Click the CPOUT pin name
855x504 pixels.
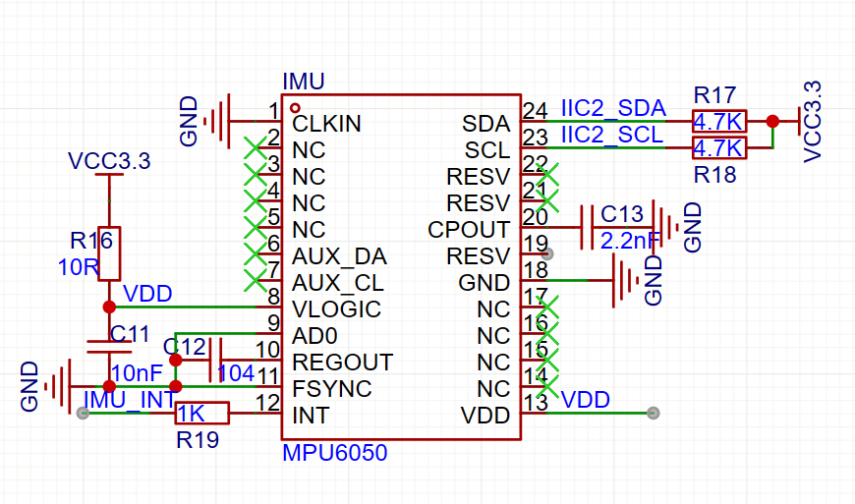click(x=469, y=230)
